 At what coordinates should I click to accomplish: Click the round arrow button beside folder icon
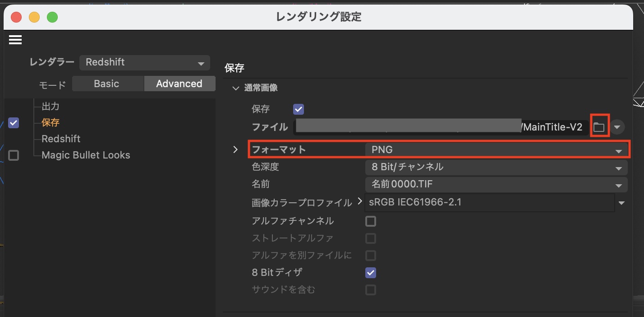click(617, 127)
